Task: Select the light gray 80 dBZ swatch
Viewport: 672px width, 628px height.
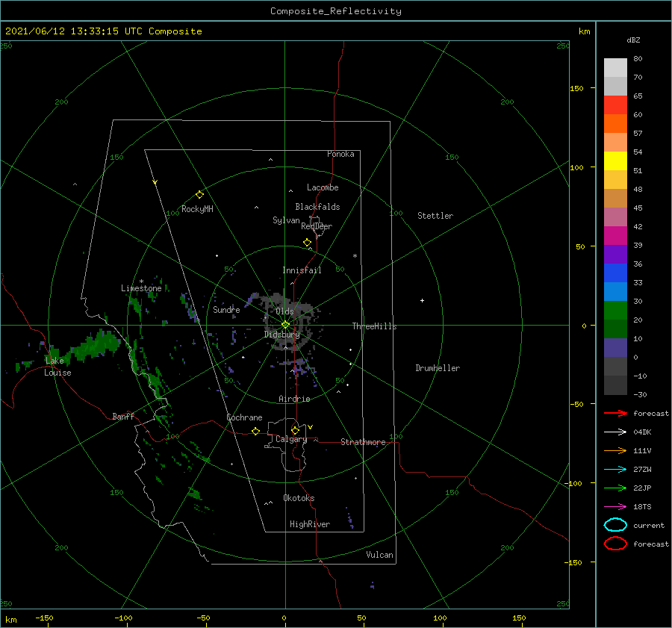Action: pyautogui.click(x=615, y=68)
